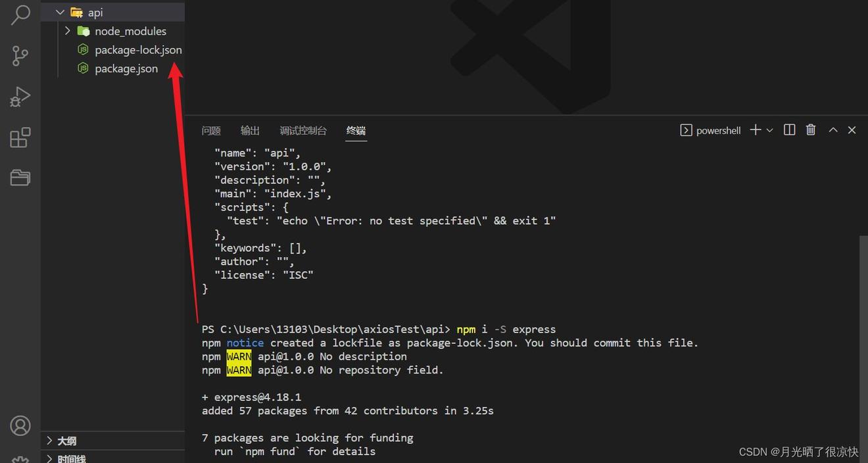Split the terminal panel
Viewport: 868px width, 463px height.
790,130
